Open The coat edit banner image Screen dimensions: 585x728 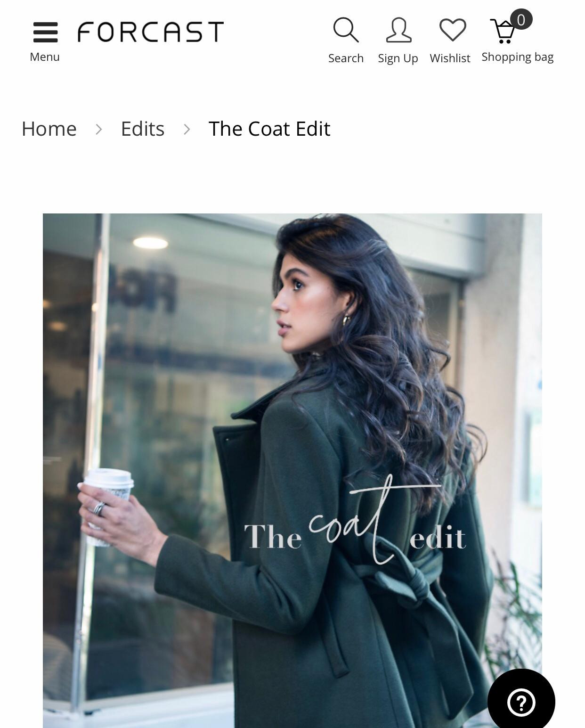292,470
